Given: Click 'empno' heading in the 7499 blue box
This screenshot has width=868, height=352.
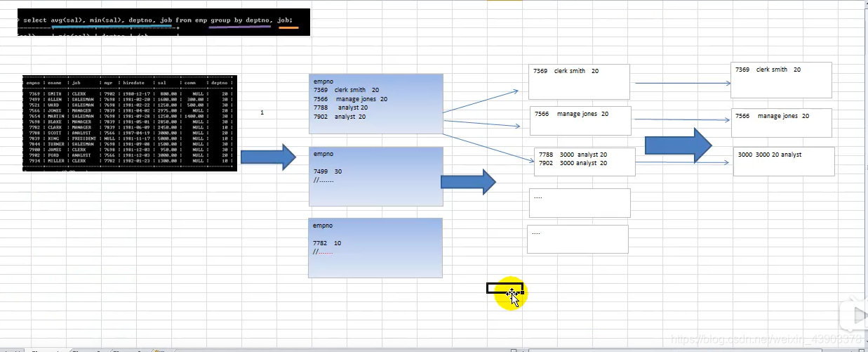Looking at the screenshot, I should tap(323, 154).
